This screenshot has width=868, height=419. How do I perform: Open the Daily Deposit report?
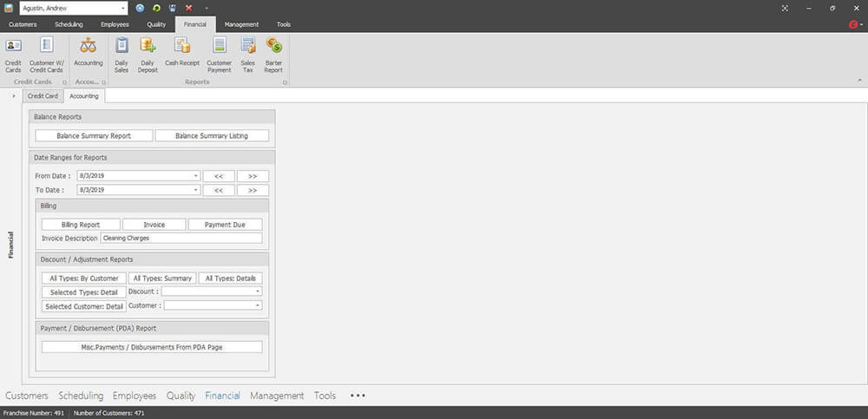tap(148, 54)
